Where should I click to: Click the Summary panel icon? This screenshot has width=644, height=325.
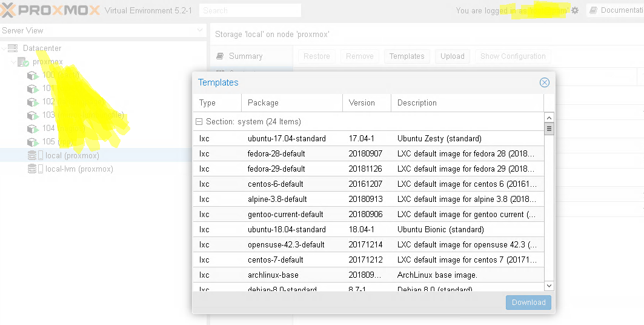click(220, 56)
